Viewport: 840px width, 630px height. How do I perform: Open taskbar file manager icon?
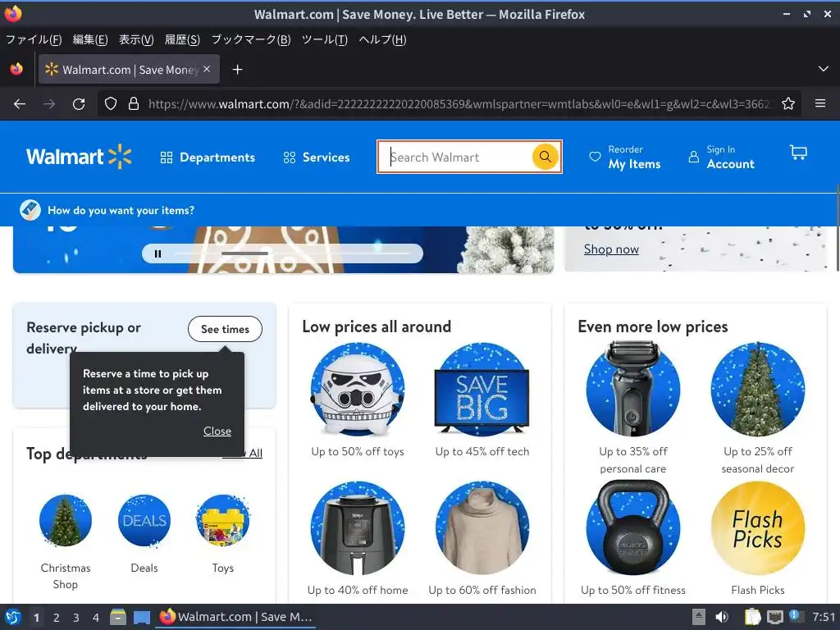[x=118, y=617]
